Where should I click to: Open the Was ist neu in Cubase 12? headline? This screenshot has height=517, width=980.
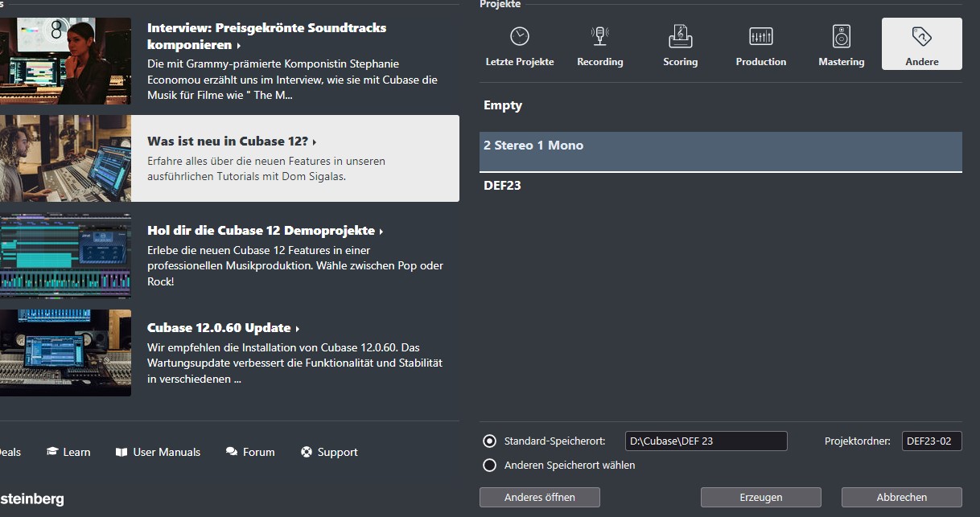tap(228, 142)
